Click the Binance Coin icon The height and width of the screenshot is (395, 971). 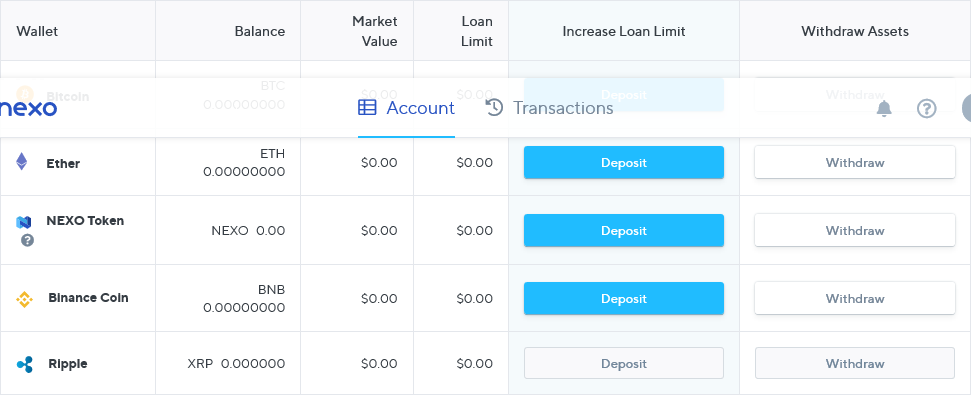pos(24,300)
